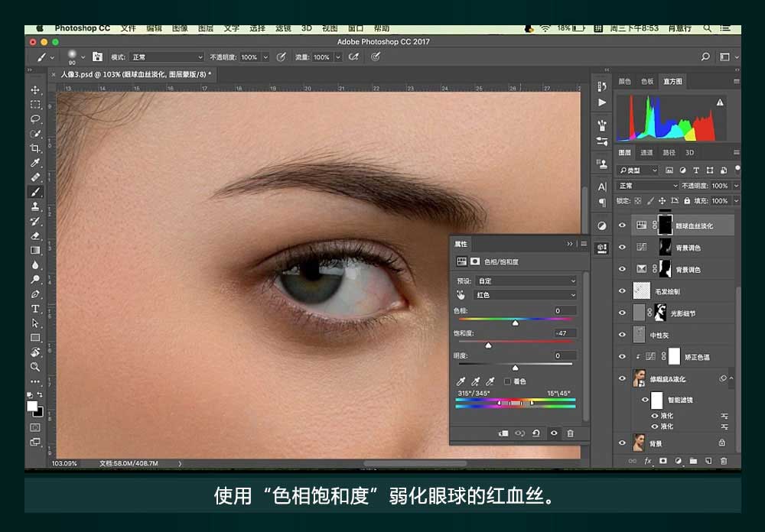Hide the 毛发绘制 layer
Image resolution: width=765 pixels, height=532 pixels.
(x=622, y=291)
